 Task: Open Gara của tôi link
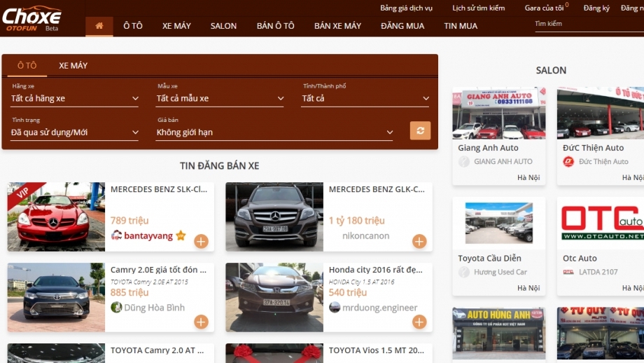pos(544,8)
